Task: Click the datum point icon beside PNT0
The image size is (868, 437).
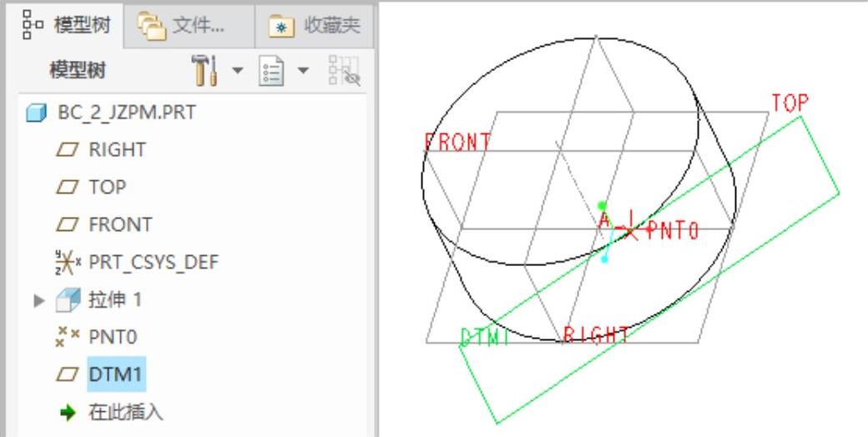Action: [x=68, y=337]
